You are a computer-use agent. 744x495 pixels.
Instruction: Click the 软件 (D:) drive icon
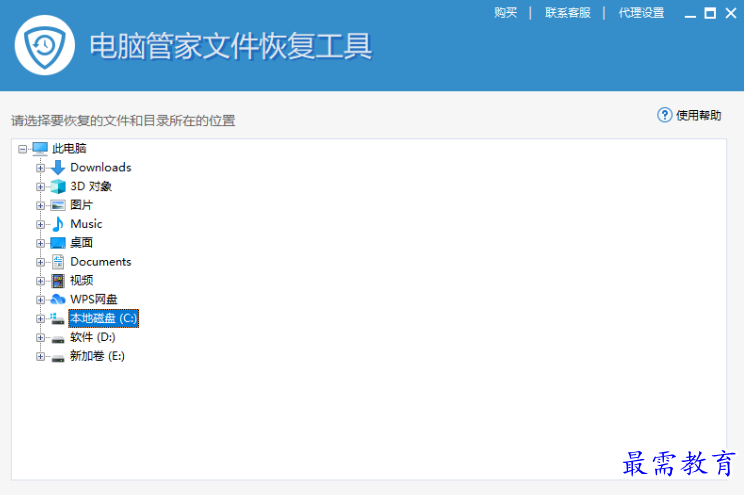[x=58, y=339]
